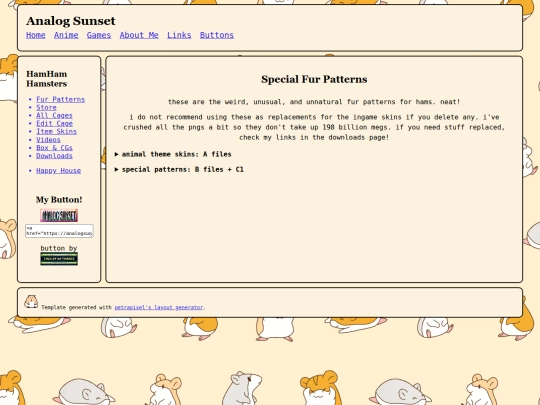Open Fur Patterns sidebar link
540x405 pixels.
61,100
